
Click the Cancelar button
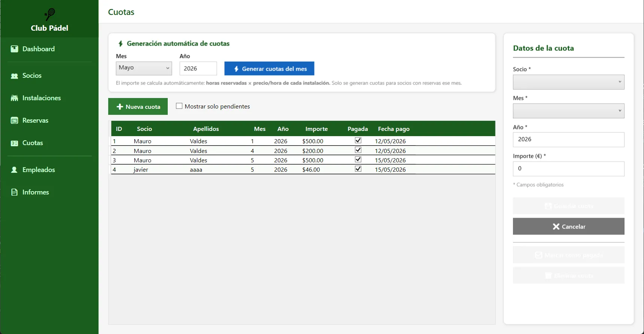(568, 226)
